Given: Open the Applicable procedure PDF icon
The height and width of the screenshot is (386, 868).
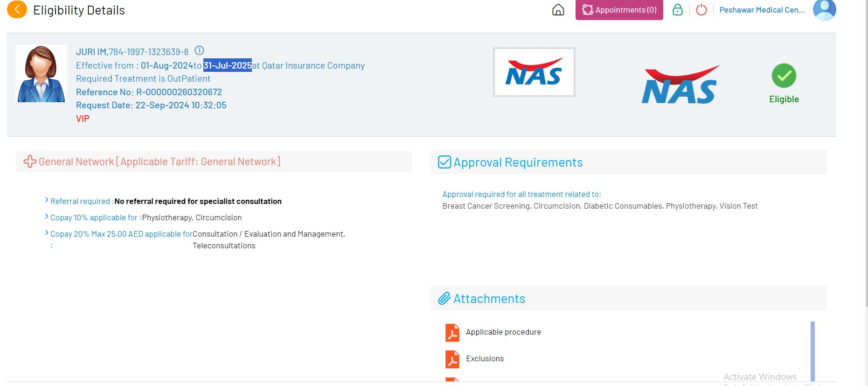Looking at the screenshot, I should pyautogui.click(x=452, y=332).
